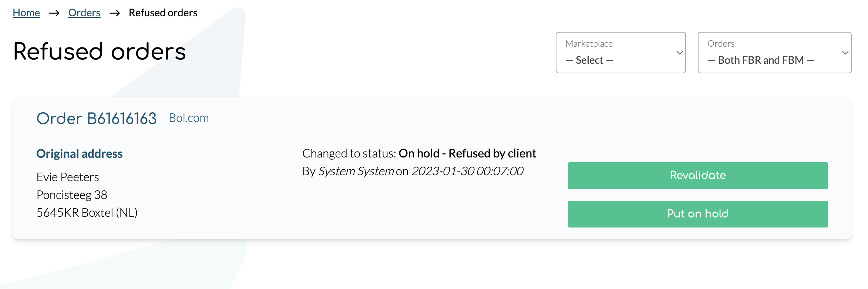Screen dimensions: 868x289
Task: Click the large Refused orders page heading
Action: click(x=100, y=52)
